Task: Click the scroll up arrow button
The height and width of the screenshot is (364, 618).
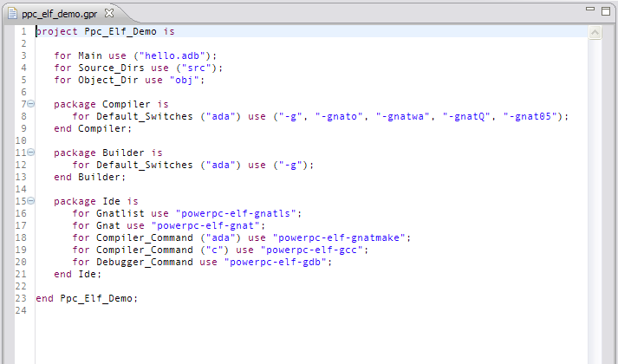Action: (595, 32)
